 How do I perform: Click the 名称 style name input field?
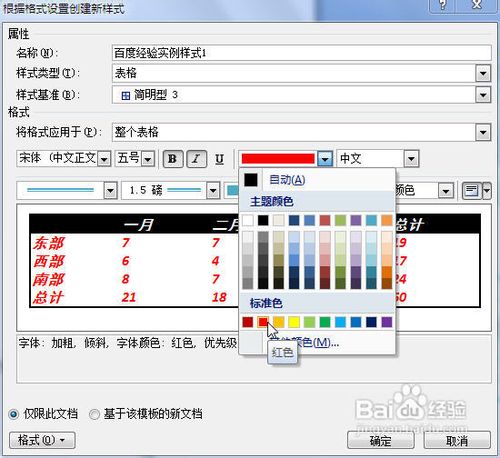point(302,53)
